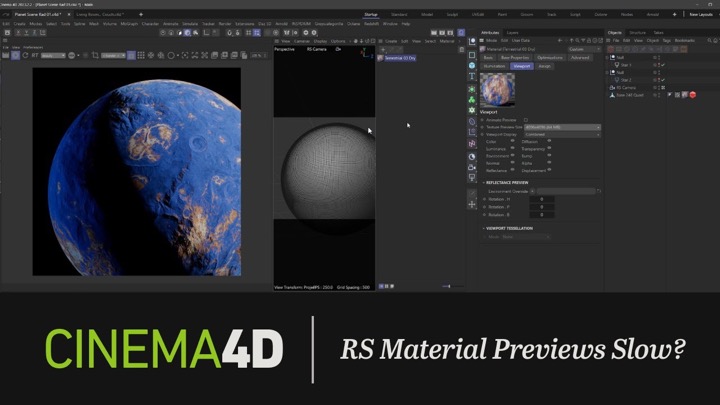Click the Advanced tab button
Viewport: 720px width, 405px height.
(579, 57)
